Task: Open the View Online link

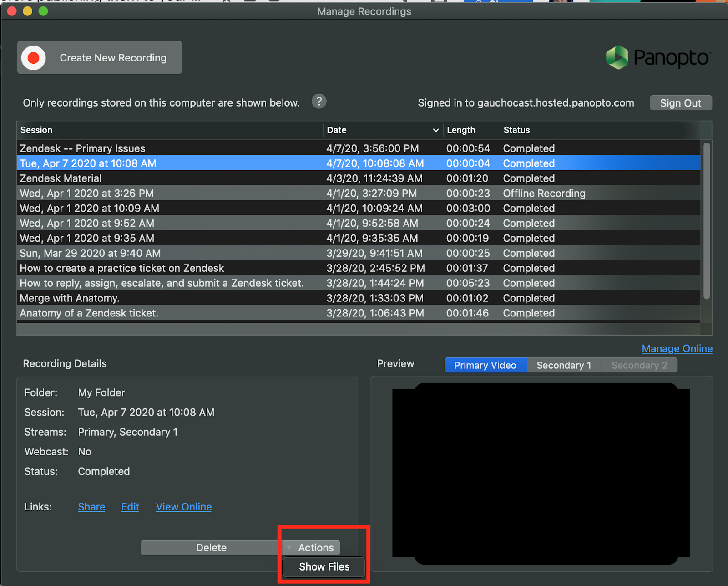Action: (x=184, y=507)
